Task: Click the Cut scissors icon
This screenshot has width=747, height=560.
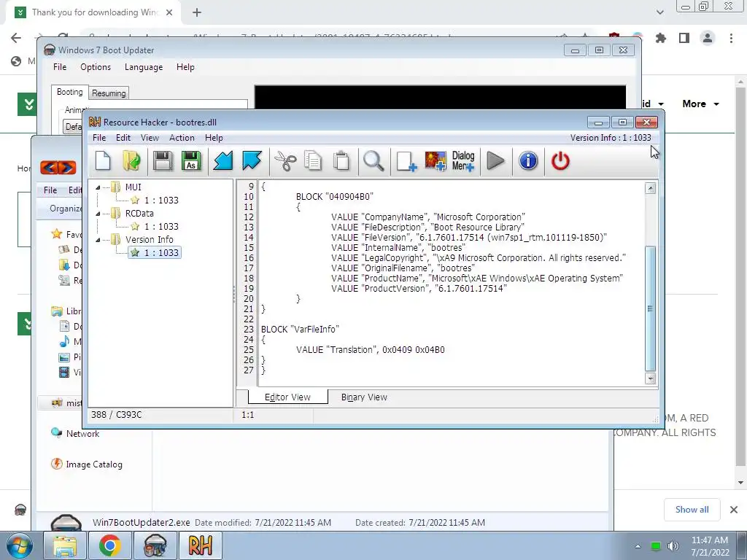Action: [x=285, y=161]
